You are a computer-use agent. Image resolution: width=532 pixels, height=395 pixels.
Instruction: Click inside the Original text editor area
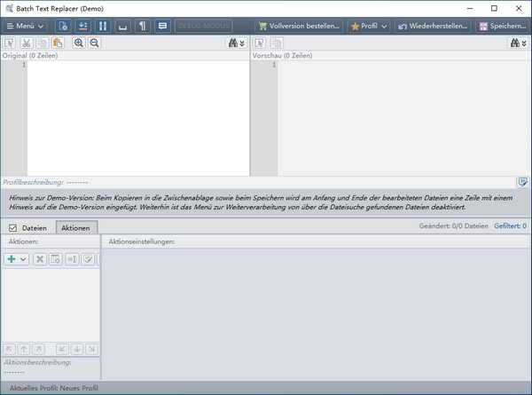click(x=137, y=115)
